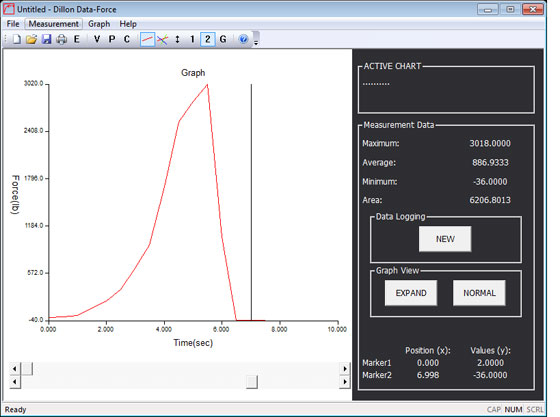Viewport: 560px width, 417px height.
Task: Open the Graph menu
Action: point(99,24)
